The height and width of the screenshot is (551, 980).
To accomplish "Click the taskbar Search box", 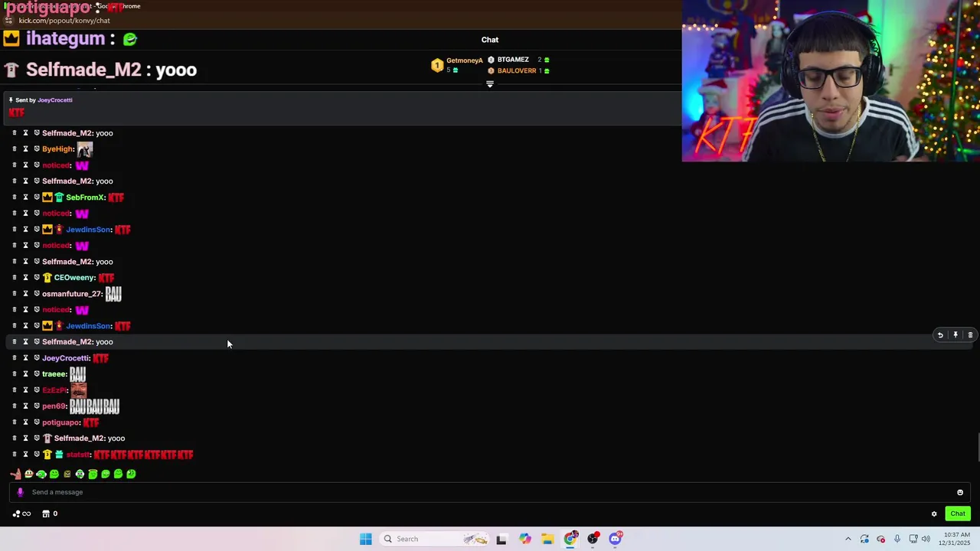I will (434, 539).
